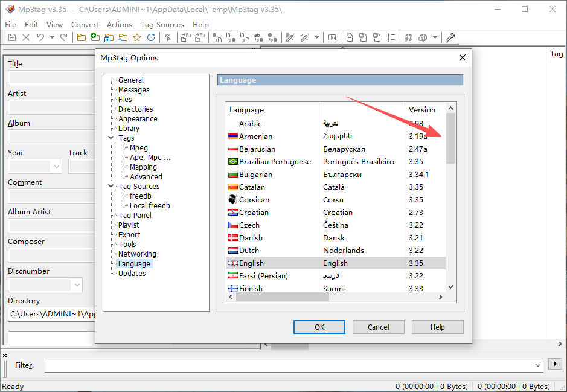Open the Filter history dropdown arrow

(537, 365)
